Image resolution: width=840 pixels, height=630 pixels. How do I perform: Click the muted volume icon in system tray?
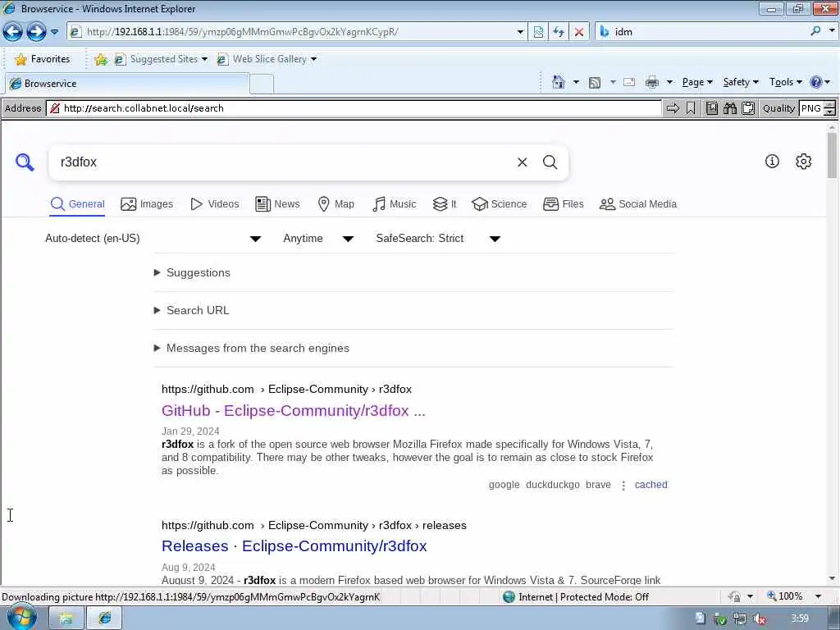759,619
